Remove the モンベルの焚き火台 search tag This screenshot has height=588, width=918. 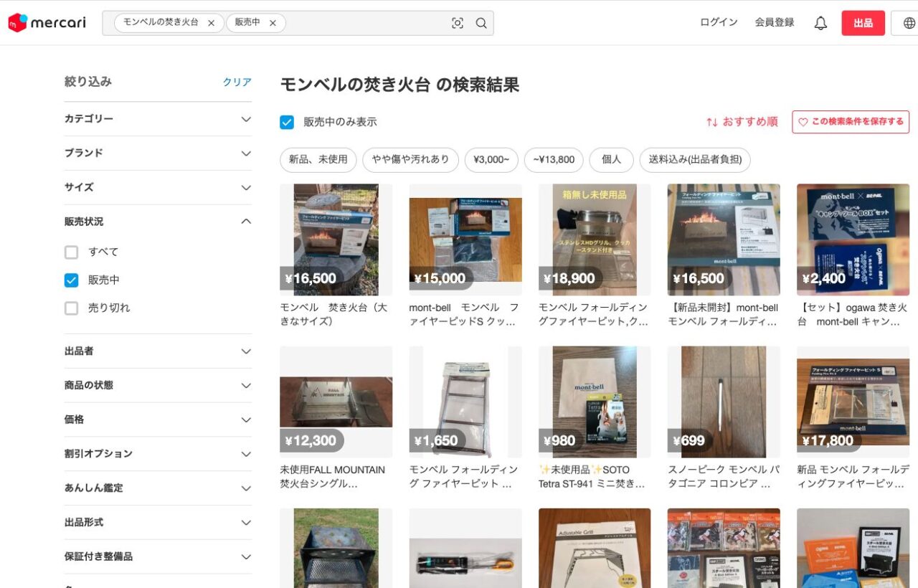coord(211,23)
